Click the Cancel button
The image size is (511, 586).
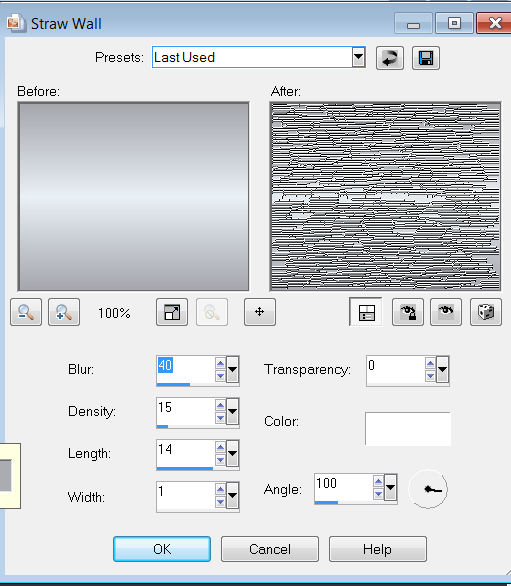click(270, 549)
